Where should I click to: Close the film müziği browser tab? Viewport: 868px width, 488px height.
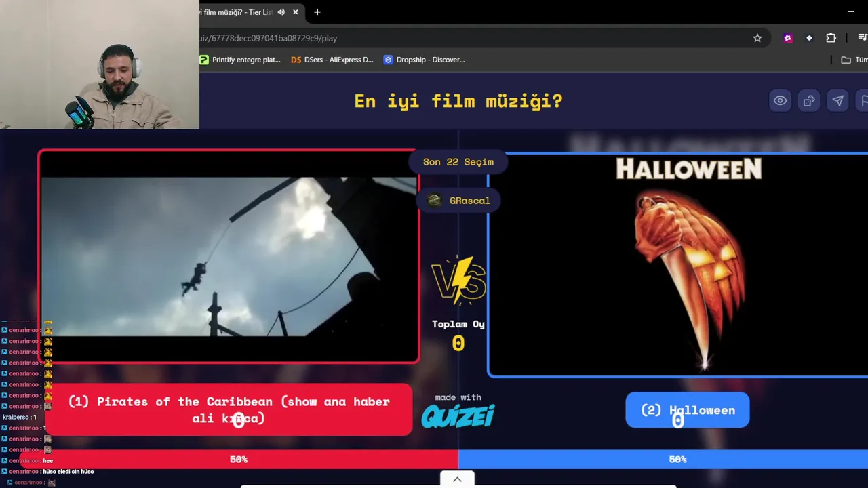[296, 12]
